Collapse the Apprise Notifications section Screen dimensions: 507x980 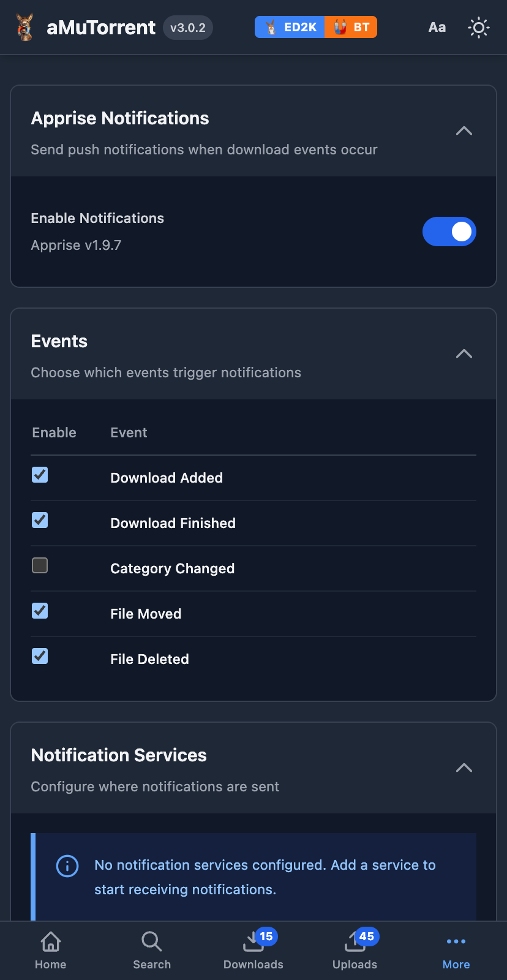(464, 131)
